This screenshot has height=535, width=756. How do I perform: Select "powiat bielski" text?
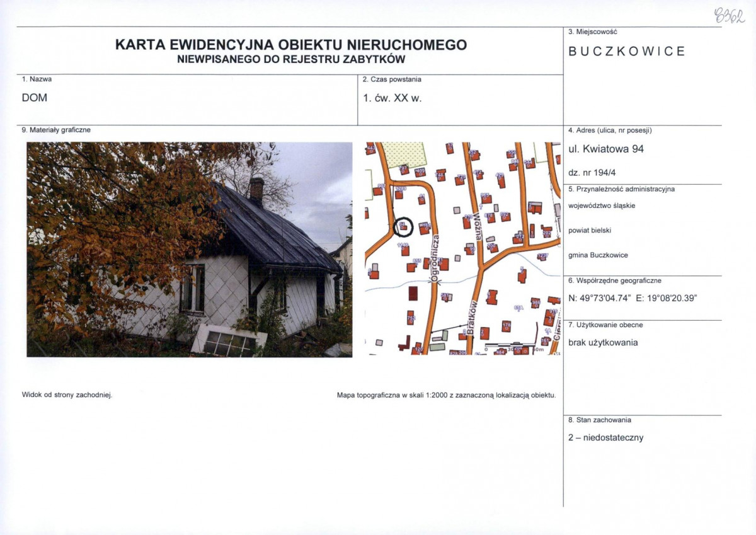[590, 230]
